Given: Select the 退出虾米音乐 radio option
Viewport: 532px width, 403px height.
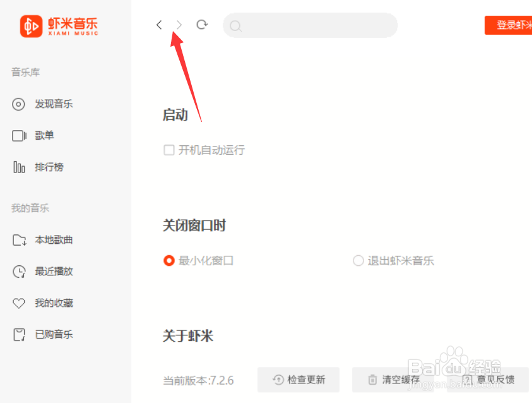Looking at the screenshot, I should point(358,261).
